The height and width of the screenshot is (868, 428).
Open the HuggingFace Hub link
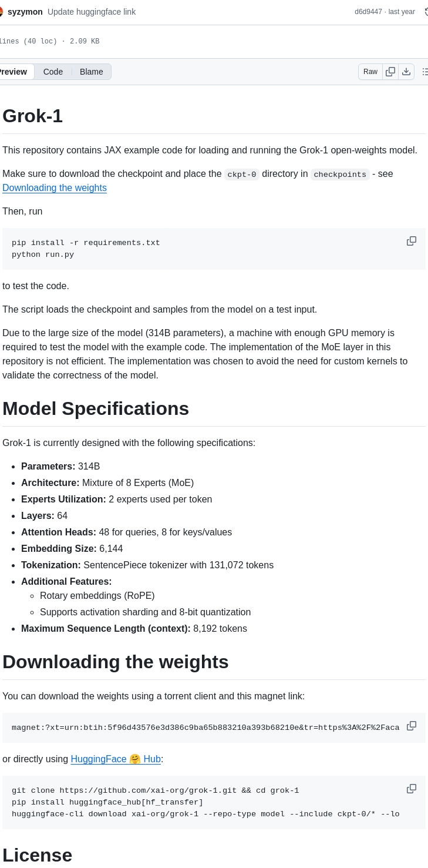tap(116, 759)
